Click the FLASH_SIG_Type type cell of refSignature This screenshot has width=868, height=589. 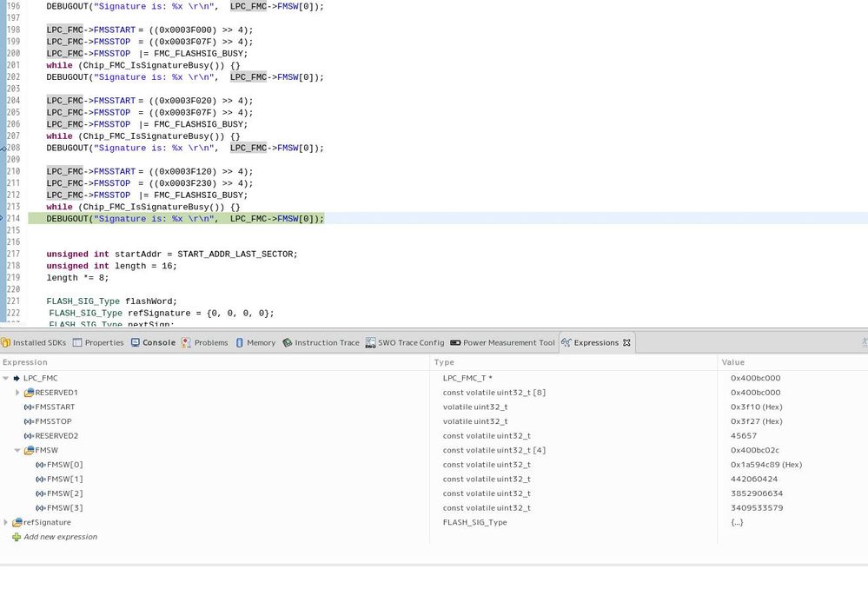[x=474, y=522]
